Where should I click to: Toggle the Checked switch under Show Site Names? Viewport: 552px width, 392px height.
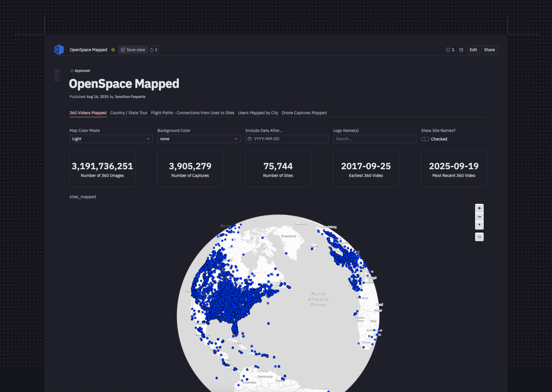pyautogui.click(x=425, y=139)
